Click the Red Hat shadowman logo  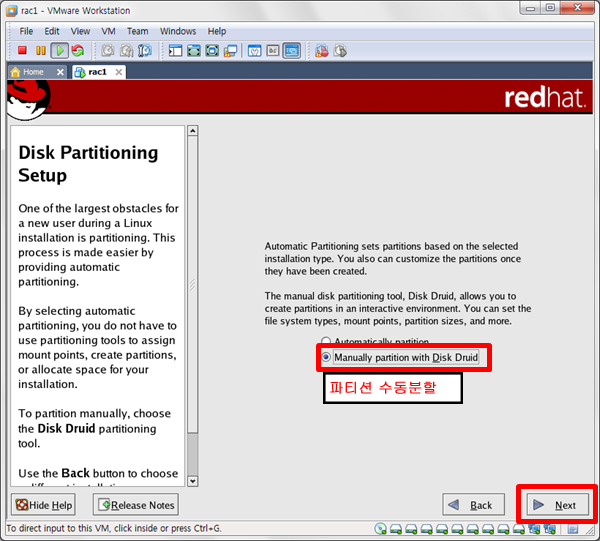tap(28, 100)
